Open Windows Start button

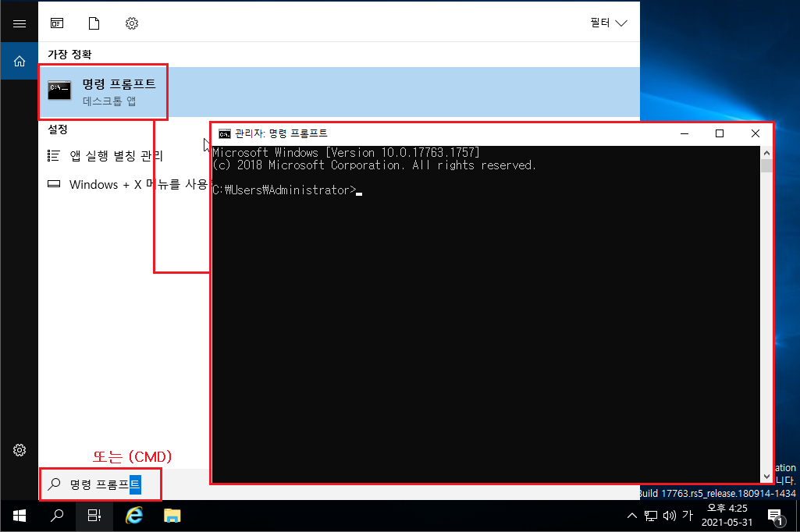[20, 516]
